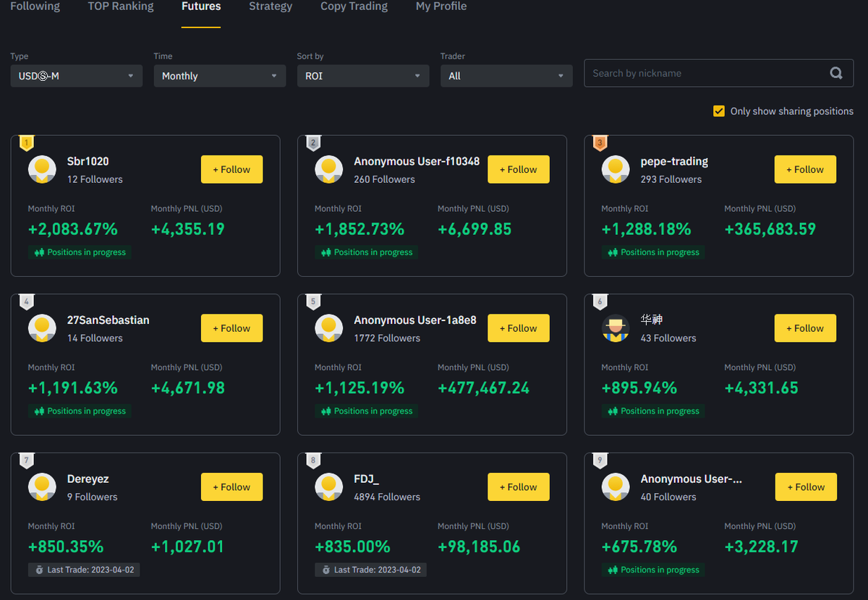The height and width of the screenshot is (600, 868).
Task: Click the rank 8 badge
Action: tap(313, 461)
